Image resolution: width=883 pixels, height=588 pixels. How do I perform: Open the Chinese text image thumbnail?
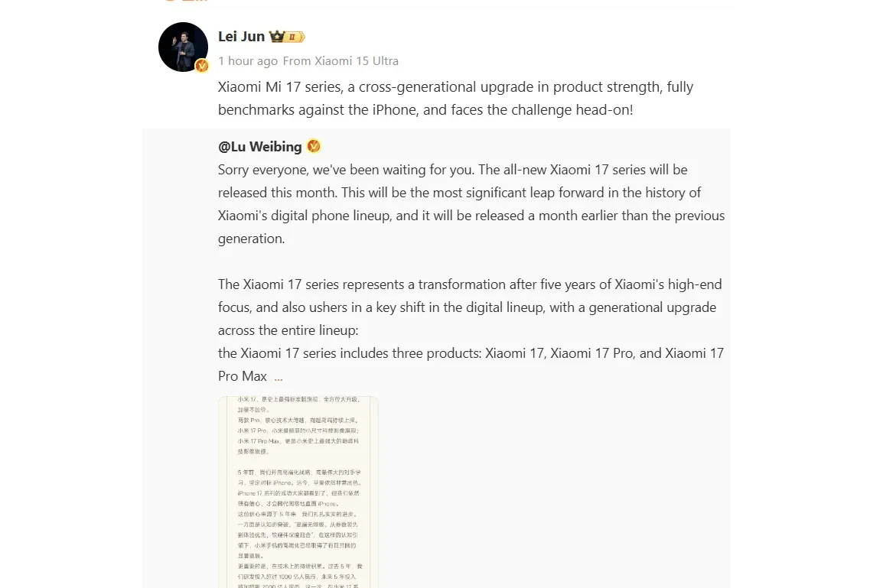click(x=298, y=492)
